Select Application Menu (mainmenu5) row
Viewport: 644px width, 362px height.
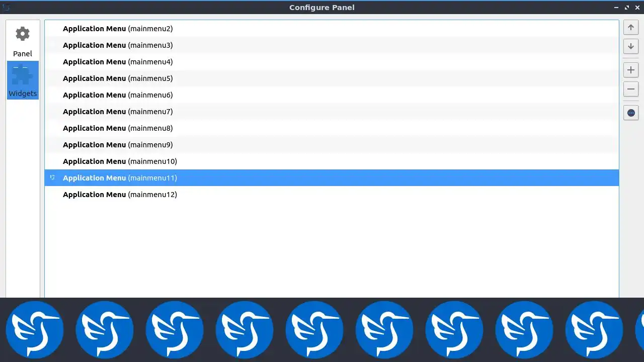(332, 78)
